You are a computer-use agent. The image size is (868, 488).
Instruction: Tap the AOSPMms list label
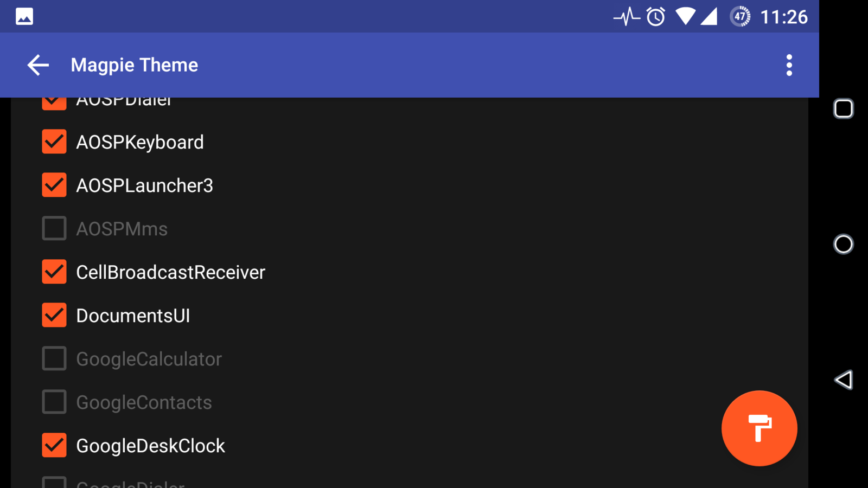122,229
